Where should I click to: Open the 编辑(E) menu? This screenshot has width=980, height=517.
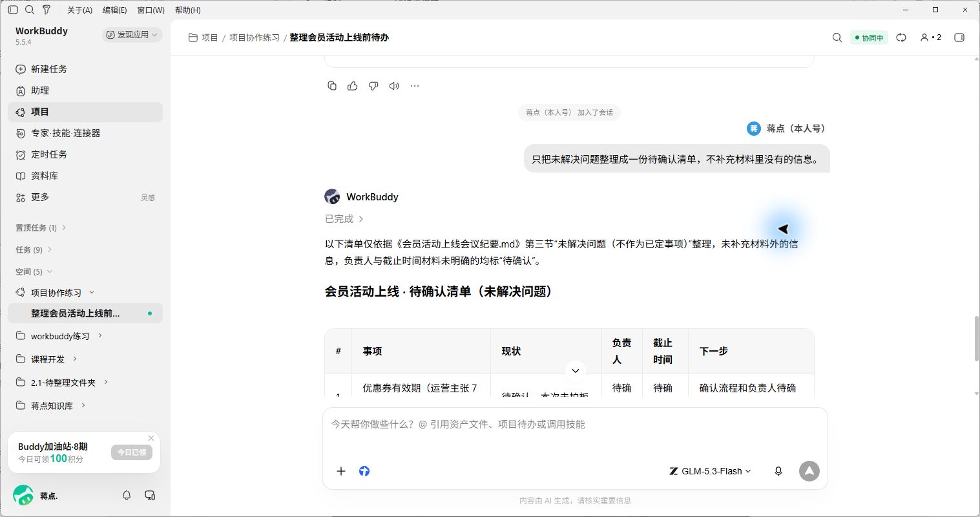pyautogui.click(x=115, y=10)
